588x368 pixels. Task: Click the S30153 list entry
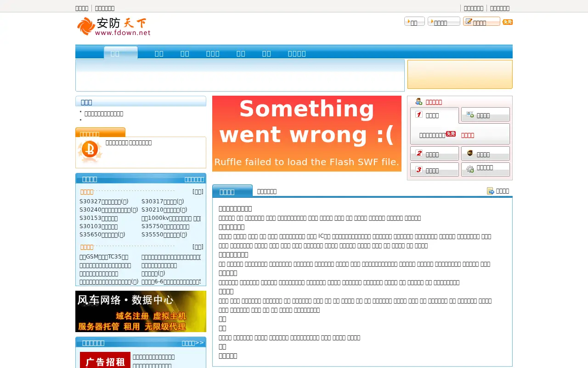coord(99,218)
